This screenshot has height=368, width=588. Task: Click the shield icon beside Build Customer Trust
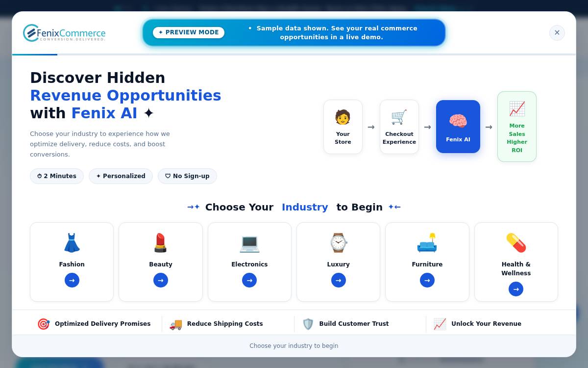coord(308,324)
